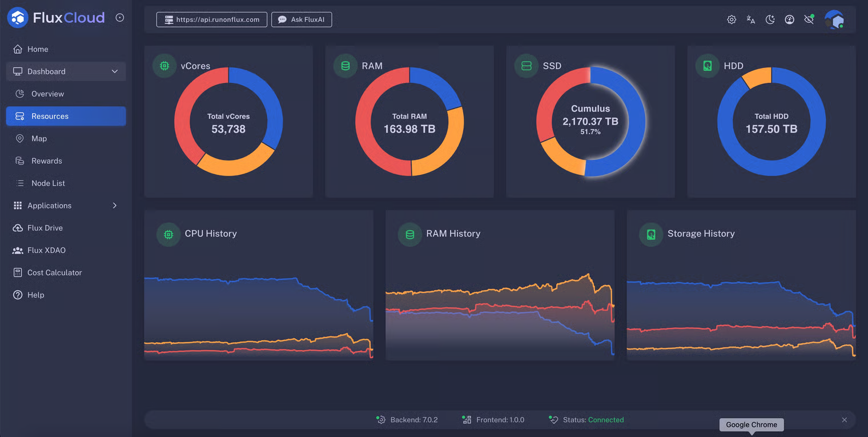The height and width of the screenshot is (437, 868).
Task: Expand the Applications submenu arrow
Action: pos(115,206)
